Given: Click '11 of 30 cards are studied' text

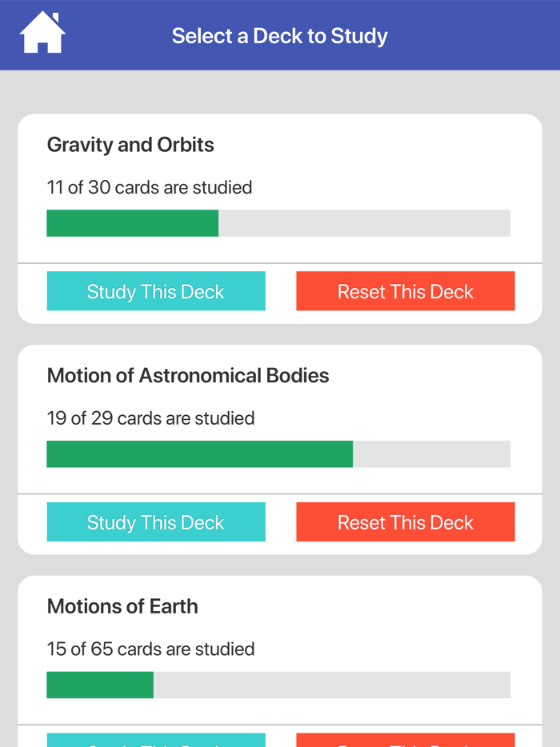Looking at the screenshot, I should (149, 187).
